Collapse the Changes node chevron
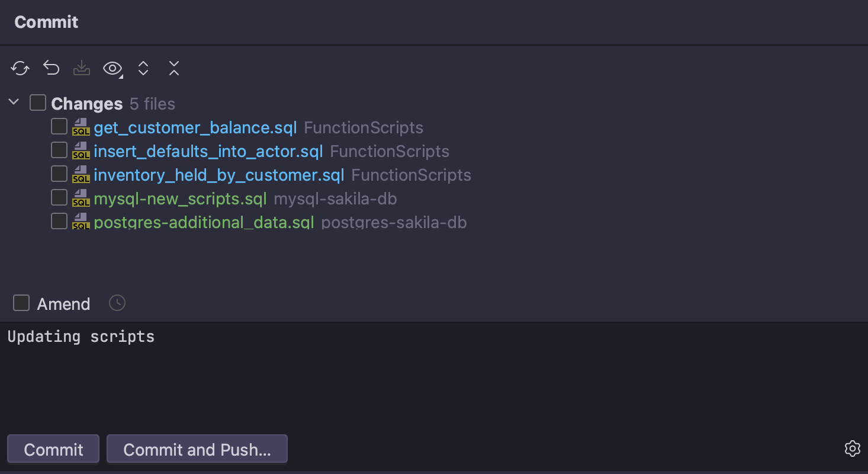 pyautogui.click(x=13, y=101)
